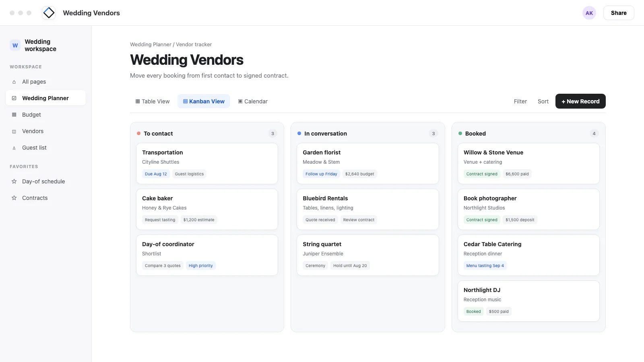The image size is (644, 362).
Task: Click the grid icon beside Budget
Action: 14,115
